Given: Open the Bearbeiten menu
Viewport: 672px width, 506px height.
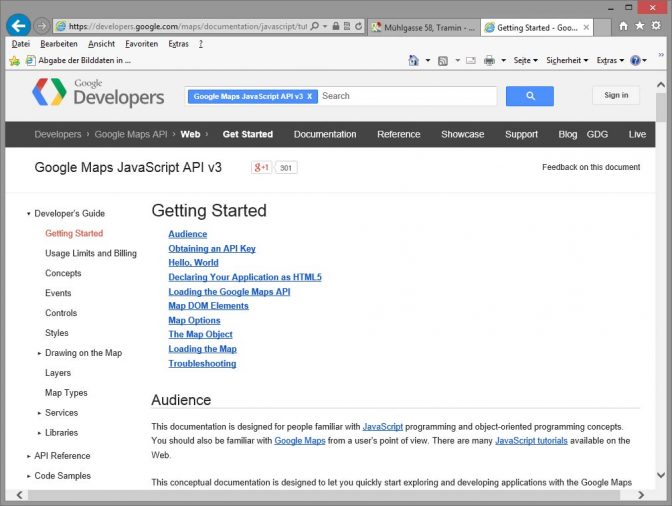Looking at the screenshot, I should tap(59, 44).
